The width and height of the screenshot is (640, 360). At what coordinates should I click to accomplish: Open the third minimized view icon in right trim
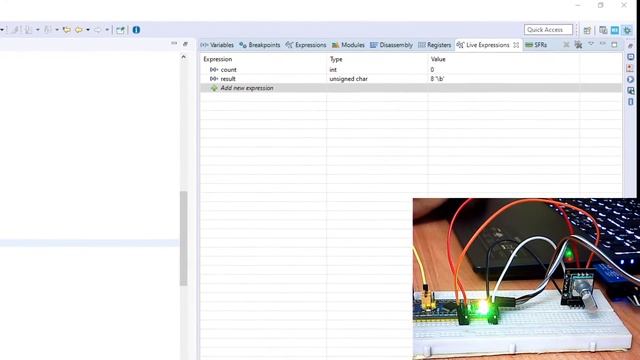pyautogui.click(x=631, y=68)
